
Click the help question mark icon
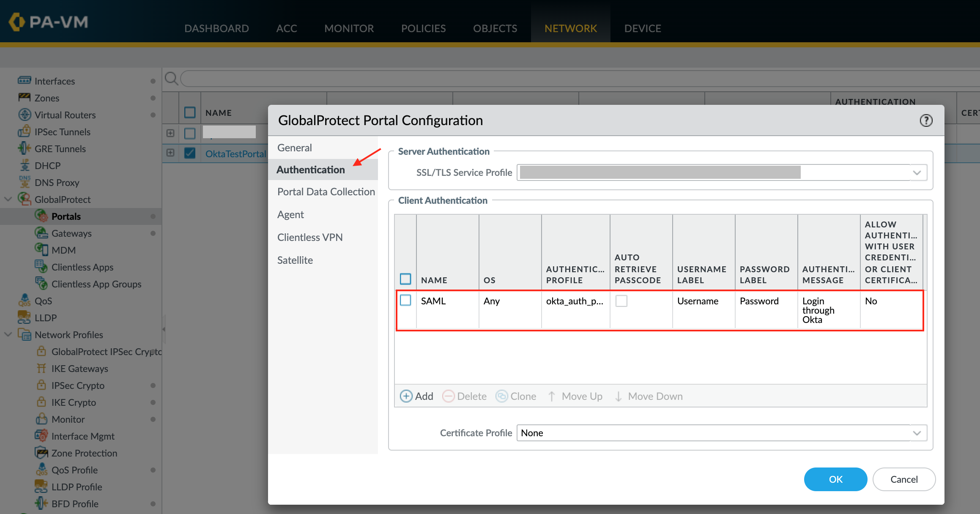coord(926,120)
